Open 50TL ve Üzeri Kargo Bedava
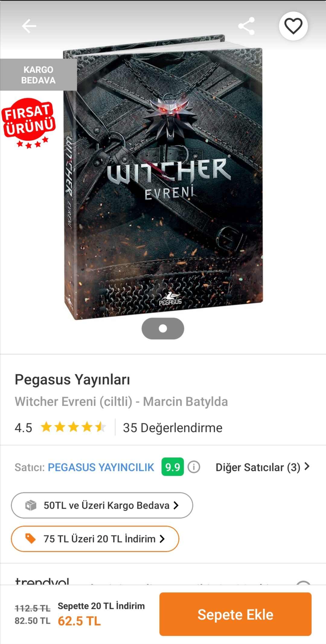The height and width of the screenshot is (644, 326). click(102, 505)
